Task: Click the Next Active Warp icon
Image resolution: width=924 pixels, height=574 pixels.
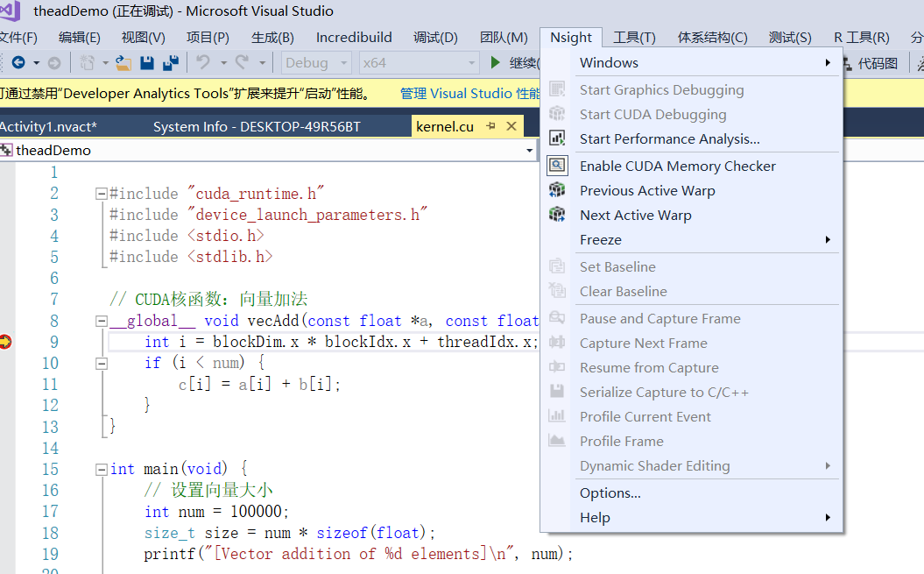Action: click(557, 215)
